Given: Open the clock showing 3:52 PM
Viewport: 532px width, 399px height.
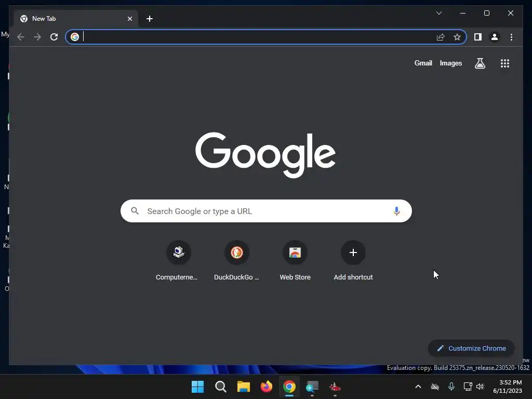Looking at the screenshot, I should point(508,387).
